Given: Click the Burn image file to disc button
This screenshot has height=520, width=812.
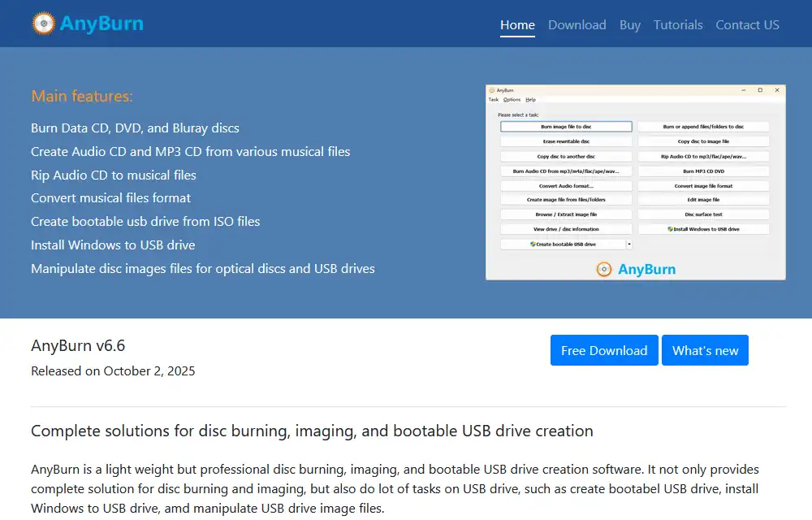Looking at the screenshot, I should pos(566,127).
